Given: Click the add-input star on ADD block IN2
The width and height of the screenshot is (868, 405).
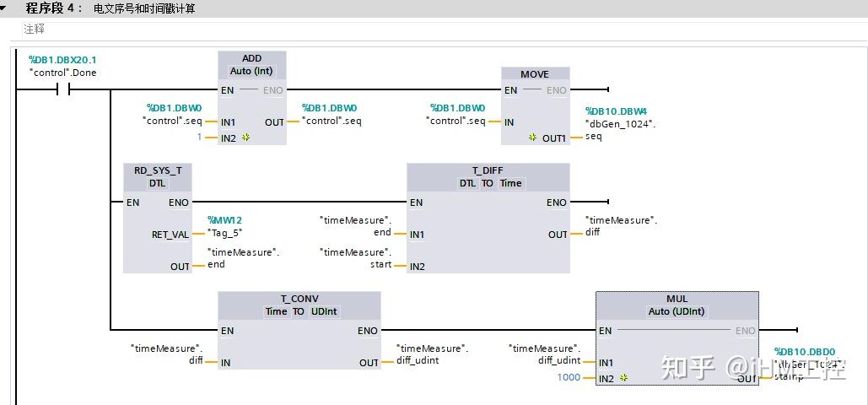Looking at the screenshot, I should point(245,138).
